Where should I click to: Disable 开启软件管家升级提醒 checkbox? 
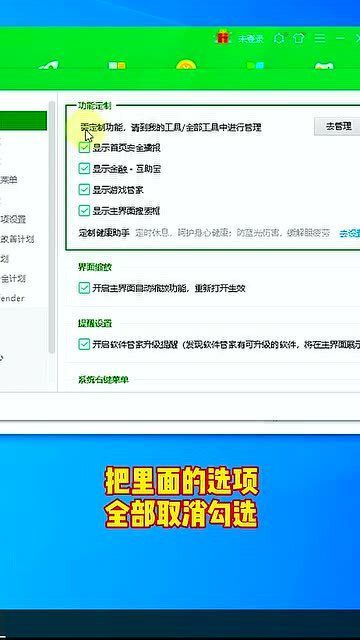(x=84, y=344)
